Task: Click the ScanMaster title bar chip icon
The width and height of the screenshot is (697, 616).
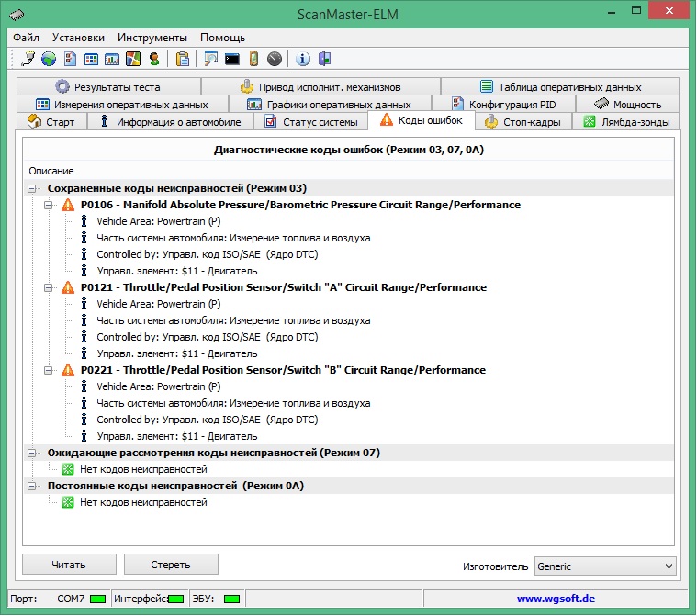Action: coord(17,14)
